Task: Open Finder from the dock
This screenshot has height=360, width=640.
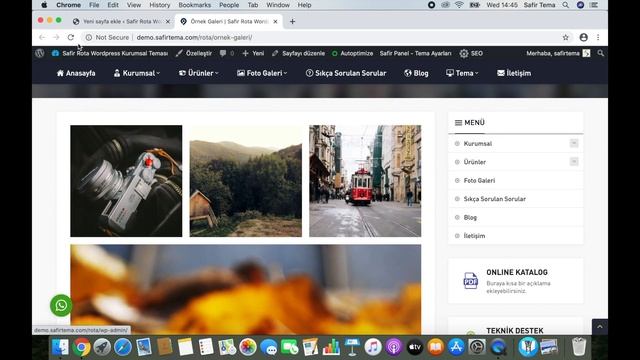Action: [x=60, y=347]
